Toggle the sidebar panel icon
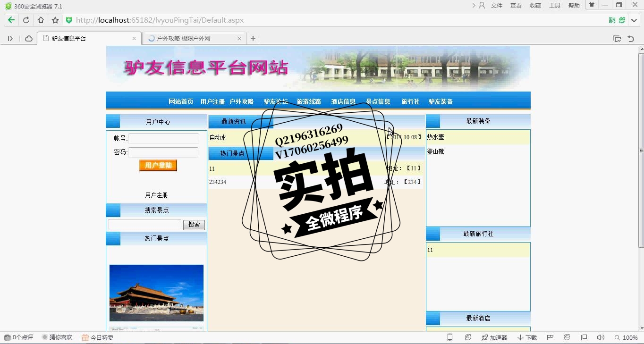The image size is (644, 344). (10, 39)
